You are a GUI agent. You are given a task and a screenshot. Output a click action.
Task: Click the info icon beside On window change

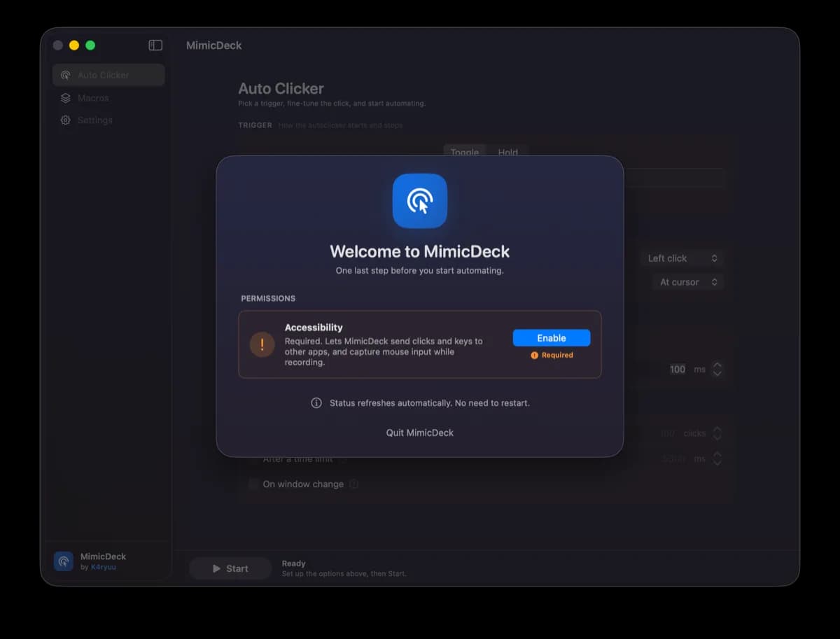[x=354, y=484]
